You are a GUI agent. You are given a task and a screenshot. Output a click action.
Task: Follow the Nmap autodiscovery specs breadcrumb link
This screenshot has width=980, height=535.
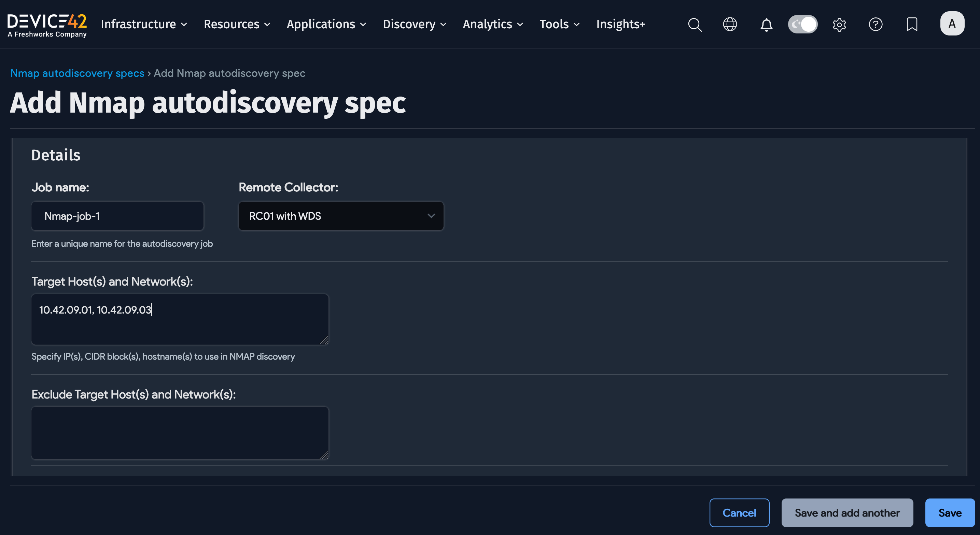[77, 73]
